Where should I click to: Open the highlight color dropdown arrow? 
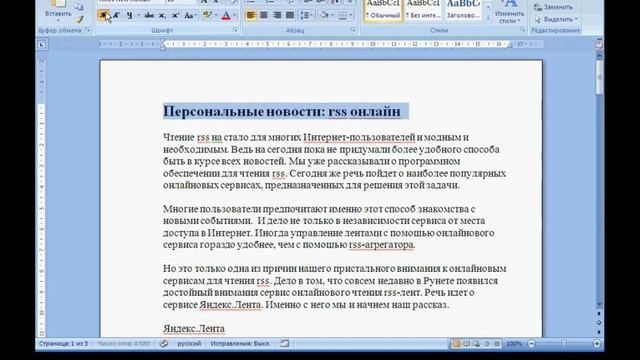216,16
